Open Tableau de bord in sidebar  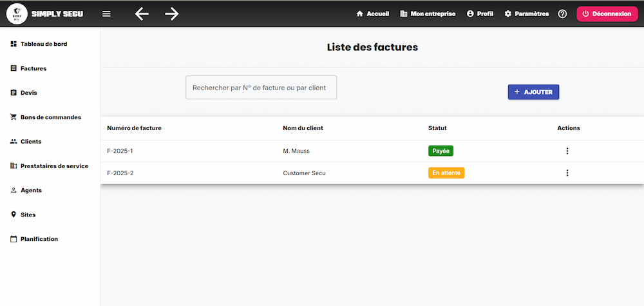click(x=43, y=44)
